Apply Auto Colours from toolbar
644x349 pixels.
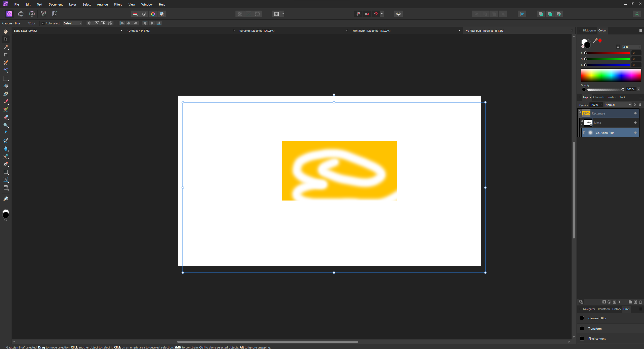coord(153,14)
